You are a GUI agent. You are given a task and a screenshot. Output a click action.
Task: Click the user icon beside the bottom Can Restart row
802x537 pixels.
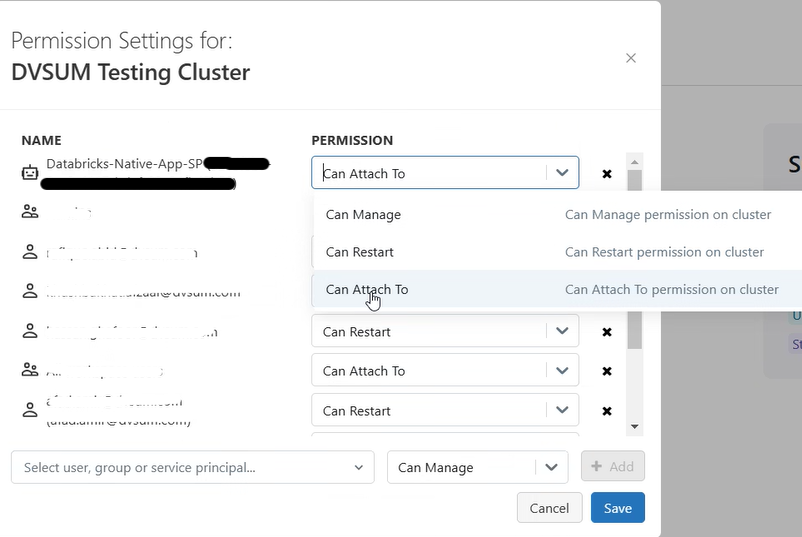pyautogui.click(x=30, y=410)
